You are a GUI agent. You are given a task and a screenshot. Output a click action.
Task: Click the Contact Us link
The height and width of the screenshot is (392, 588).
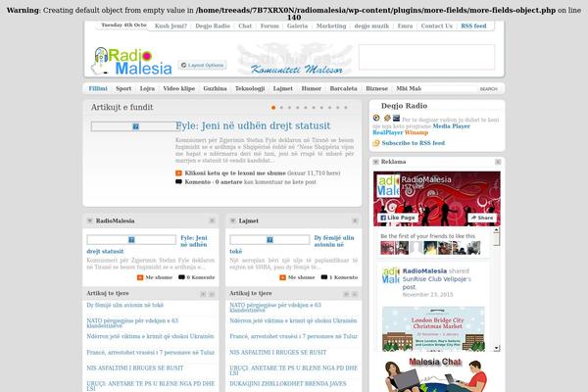[x=436, y=25]
